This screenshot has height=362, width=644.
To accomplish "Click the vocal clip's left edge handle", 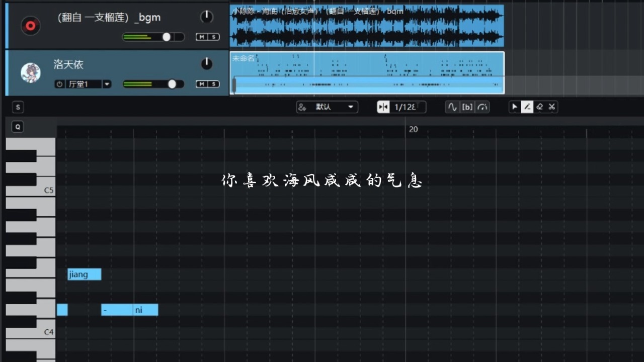I will click(234, 85).
